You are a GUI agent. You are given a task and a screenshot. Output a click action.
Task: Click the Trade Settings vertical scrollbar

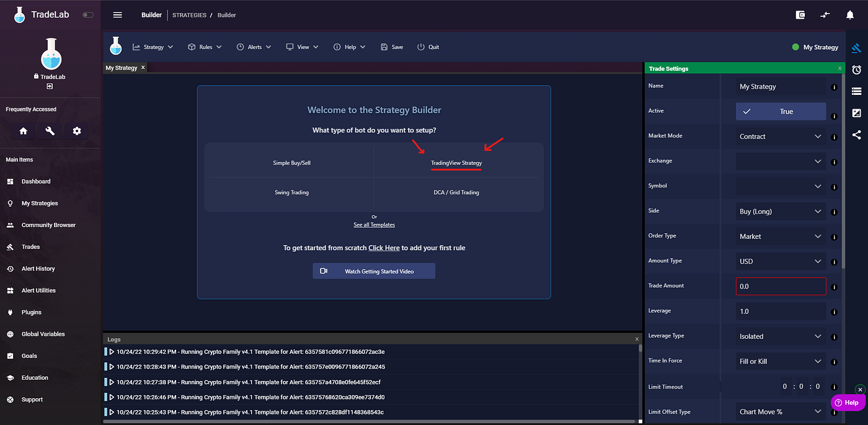click(x=844, y=172)
